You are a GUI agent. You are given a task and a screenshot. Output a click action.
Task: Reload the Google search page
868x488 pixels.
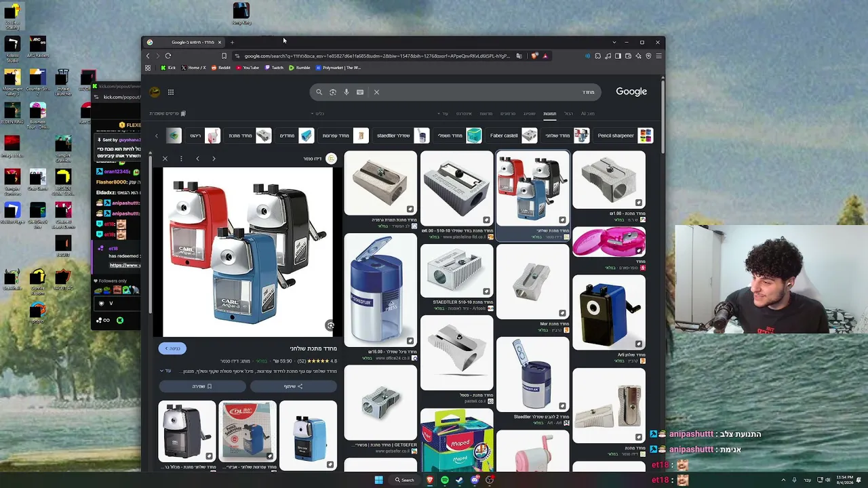(168, 56)
